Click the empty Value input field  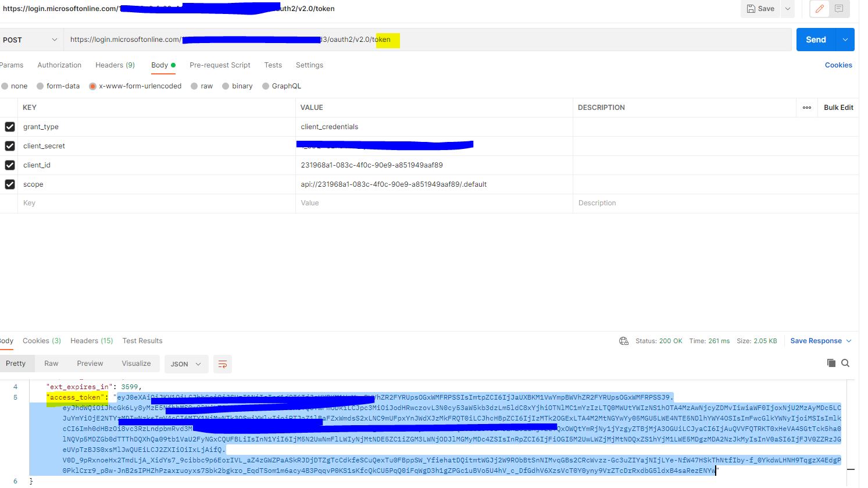pos(434,203)
